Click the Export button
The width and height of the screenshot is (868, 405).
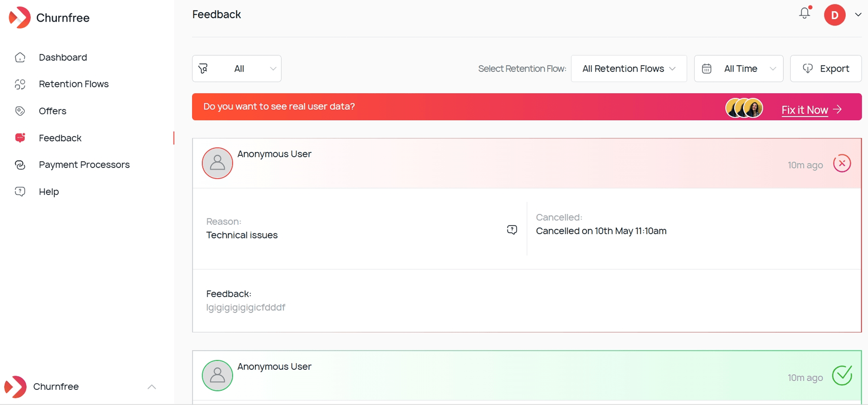(x=826, y=68)
